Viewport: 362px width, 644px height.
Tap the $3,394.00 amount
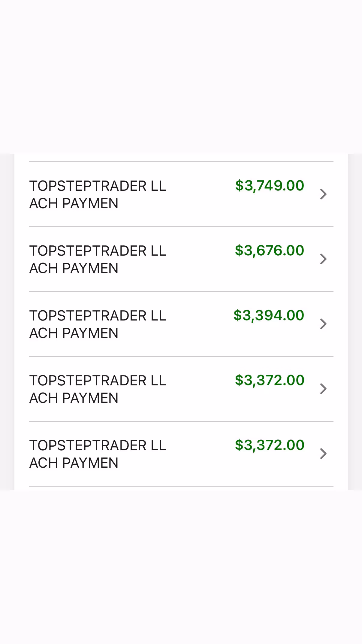pyautogui.click(x=269, y=315)
